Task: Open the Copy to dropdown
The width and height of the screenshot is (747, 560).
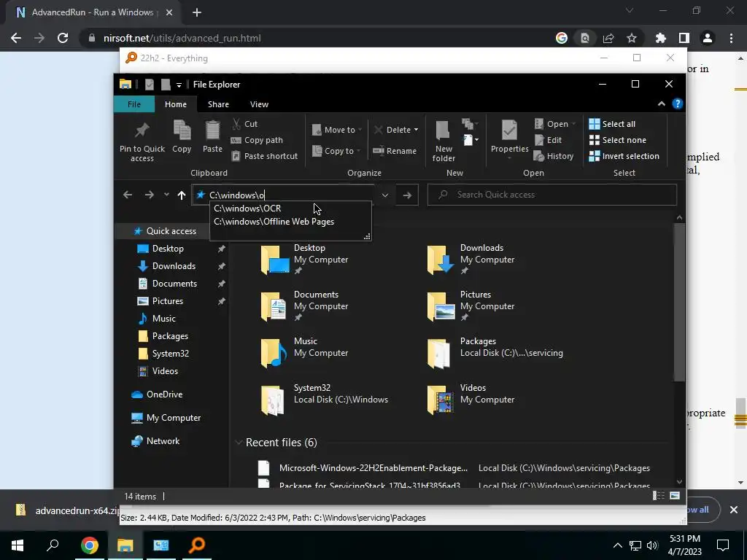Action: 336,151
